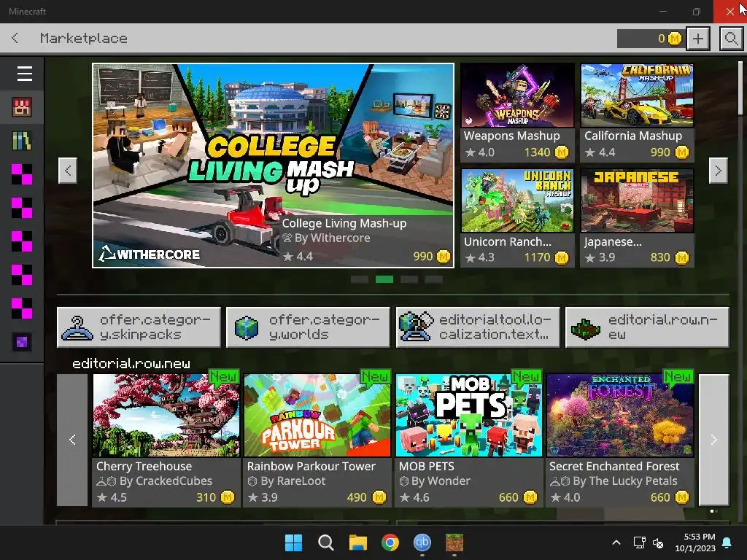Click the 'By Wonder' creator text
Image resolution: width=747 pixels, height=560 pixels.
(x=441, y=481)
